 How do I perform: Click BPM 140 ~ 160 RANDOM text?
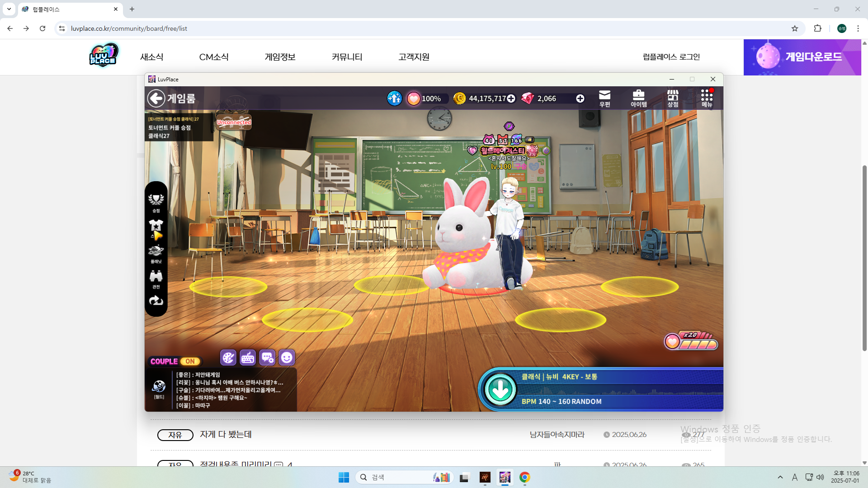point(561,401)
